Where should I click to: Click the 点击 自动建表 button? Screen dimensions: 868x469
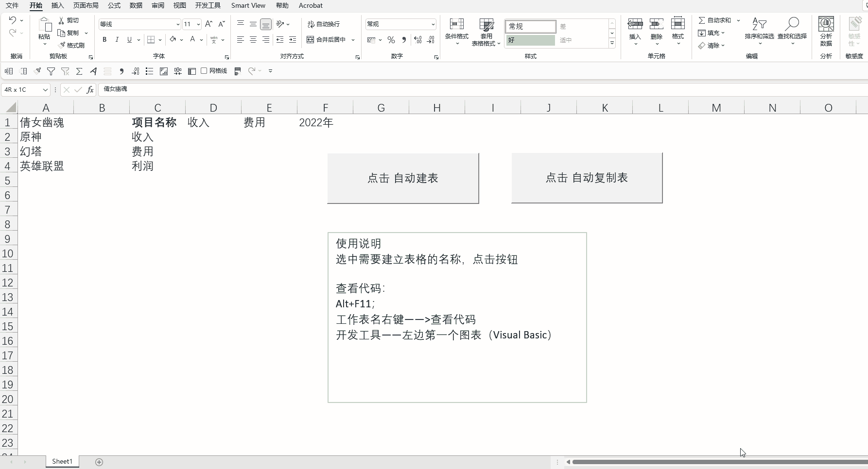(x=403, y=178)
